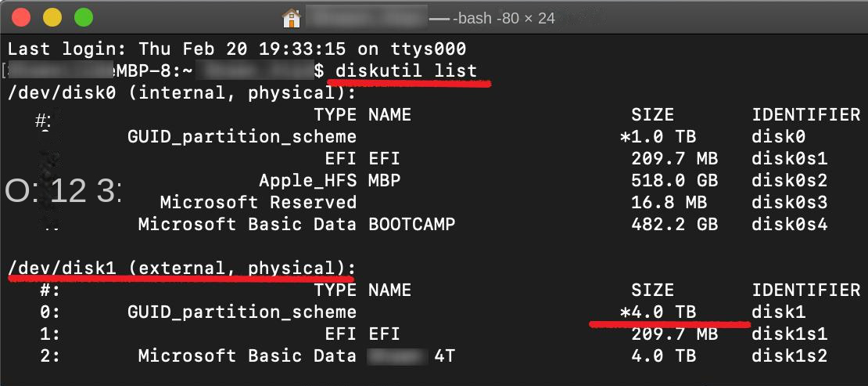Click the underlined *4.0 TB disk size
Viewport: 868px width, 386px height.
point(658,312)
